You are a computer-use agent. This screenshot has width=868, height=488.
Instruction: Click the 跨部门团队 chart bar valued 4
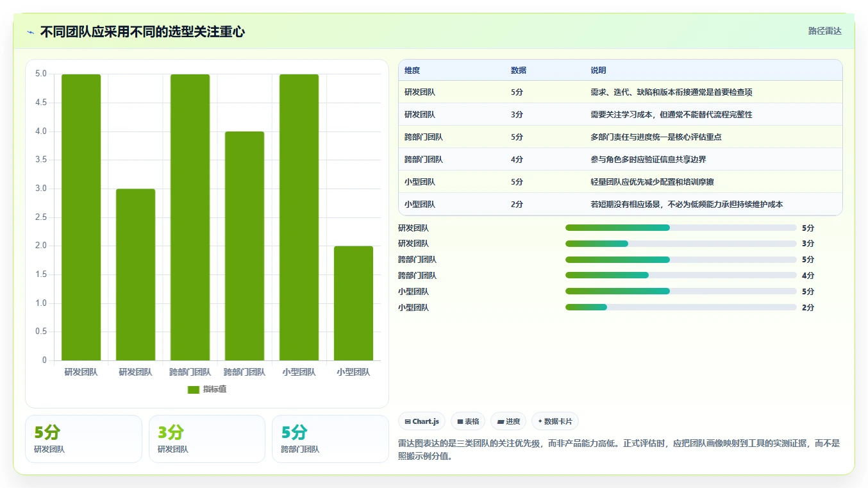point(244,246)
